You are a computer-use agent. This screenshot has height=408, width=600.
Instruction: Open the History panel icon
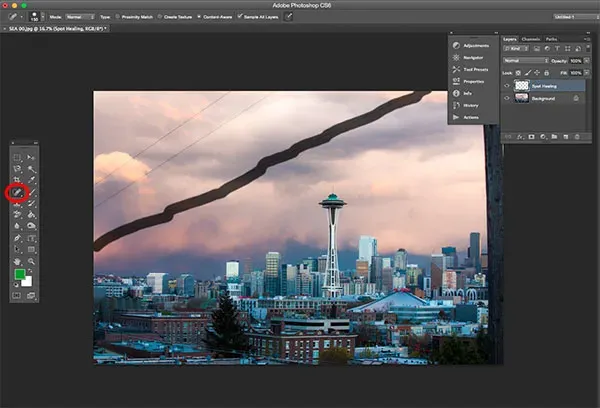pyautogui.click(x=456, y=105)
